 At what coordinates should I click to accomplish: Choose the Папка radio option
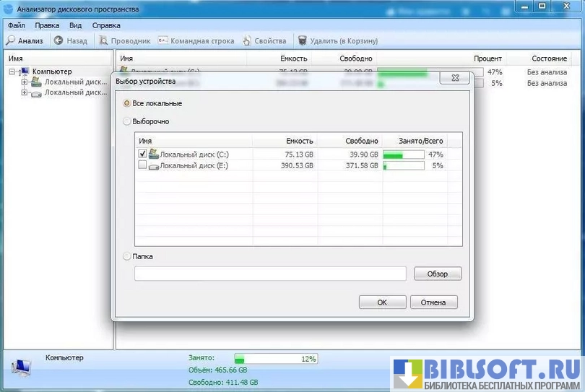(127, 256)
